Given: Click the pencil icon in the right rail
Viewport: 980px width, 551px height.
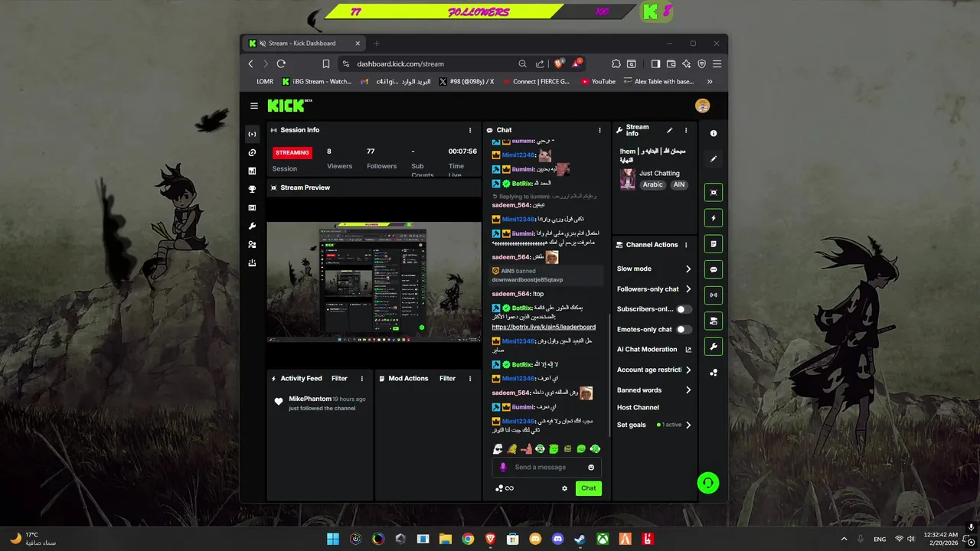Looking at the screenshot, I should coord(714,159).
